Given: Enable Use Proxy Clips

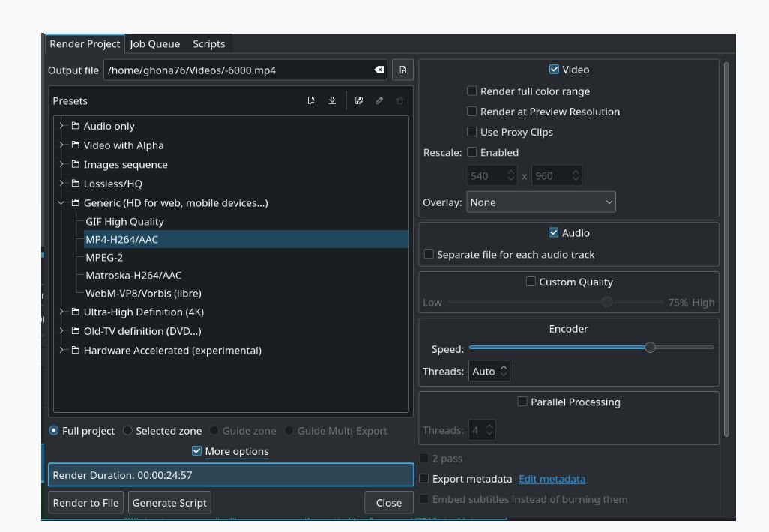Looking at the screenshot, I should pyautogui.click(x=471, y=132).
